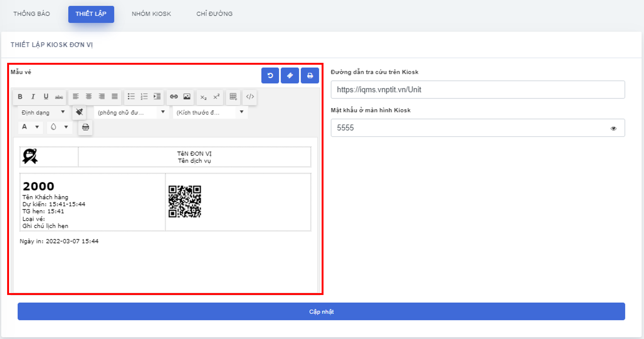Click the 'Mẫu vé' label
Image resolution: width=644 pixels, height=339 pixels.
coord(21,72)
